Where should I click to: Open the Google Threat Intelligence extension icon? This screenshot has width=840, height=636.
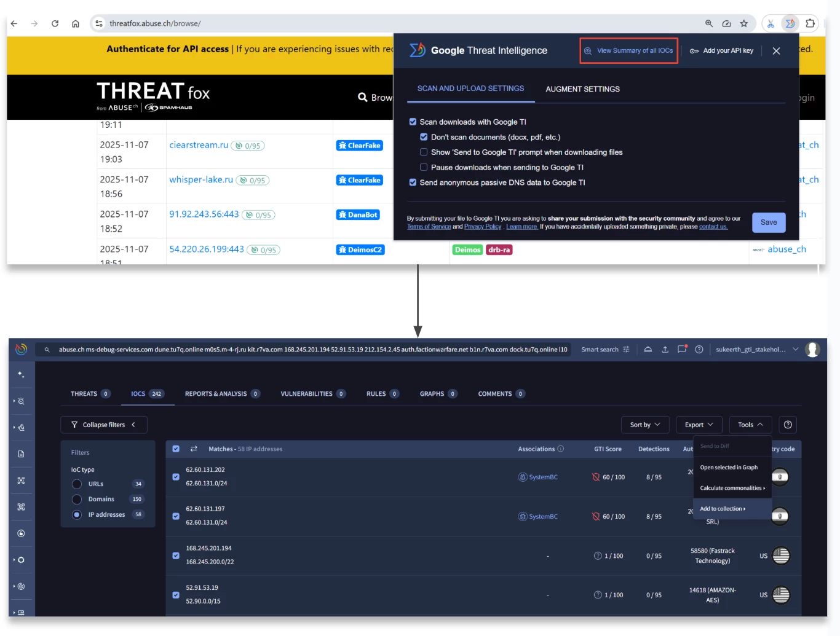coord(790,23)
